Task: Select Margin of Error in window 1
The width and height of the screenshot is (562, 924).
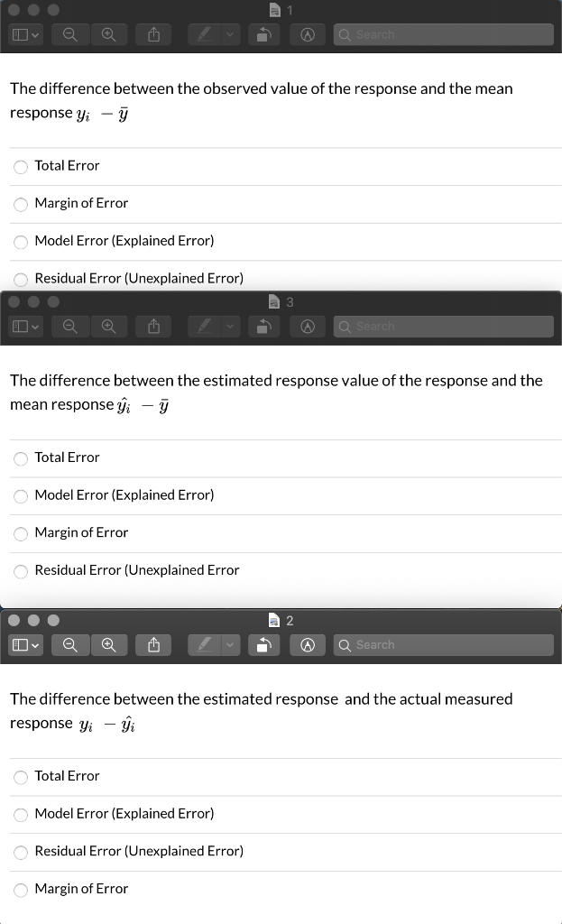Action: point(21,205)
